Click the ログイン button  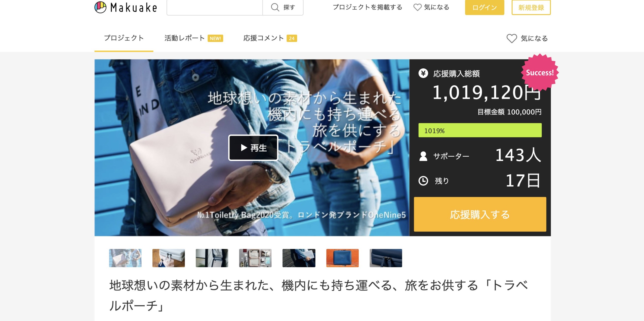[484, 8]
